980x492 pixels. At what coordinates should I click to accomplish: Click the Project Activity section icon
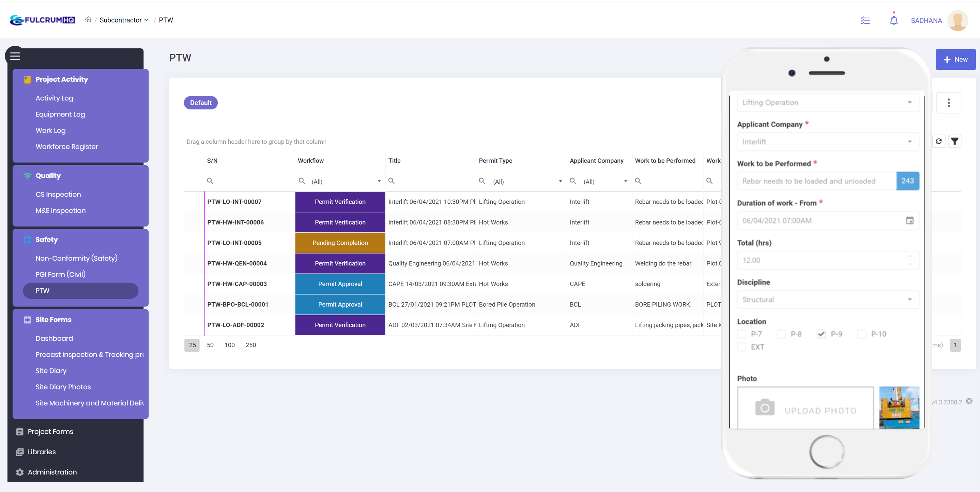coord(27,79)
